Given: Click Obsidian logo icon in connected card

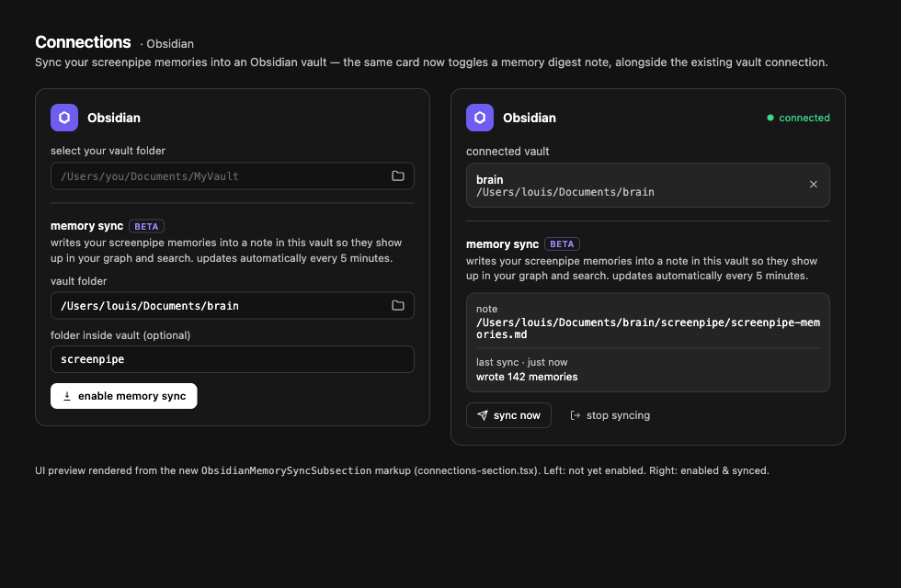Looking at the screenshot, I should [480, 118].
